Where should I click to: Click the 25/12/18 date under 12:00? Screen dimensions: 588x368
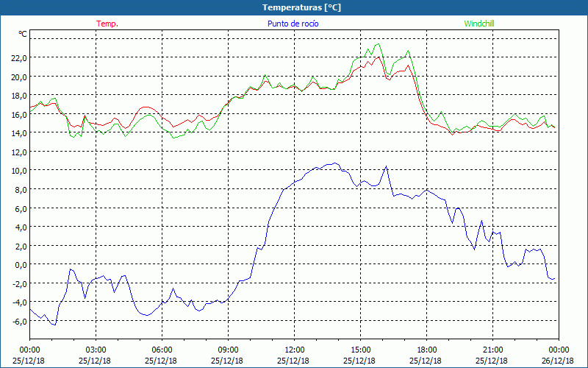coord(293,361)
